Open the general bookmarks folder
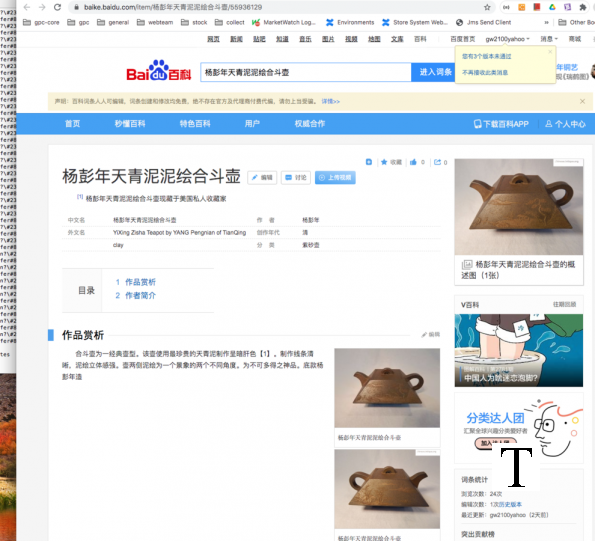The image size is (595, 541). tap(113, 22)
